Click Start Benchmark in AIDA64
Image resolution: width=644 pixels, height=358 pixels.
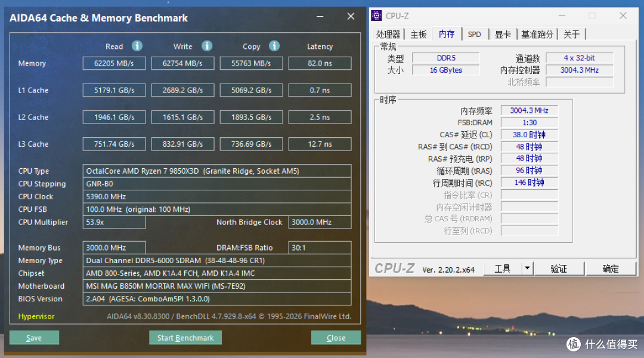point(185,338)
